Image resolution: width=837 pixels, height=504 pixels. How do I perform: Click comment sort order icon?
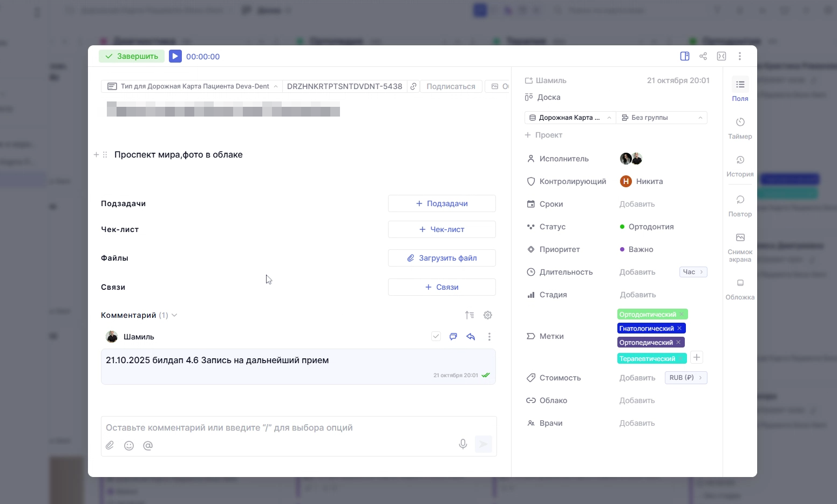pyautogui.click(x=469, y=315)
